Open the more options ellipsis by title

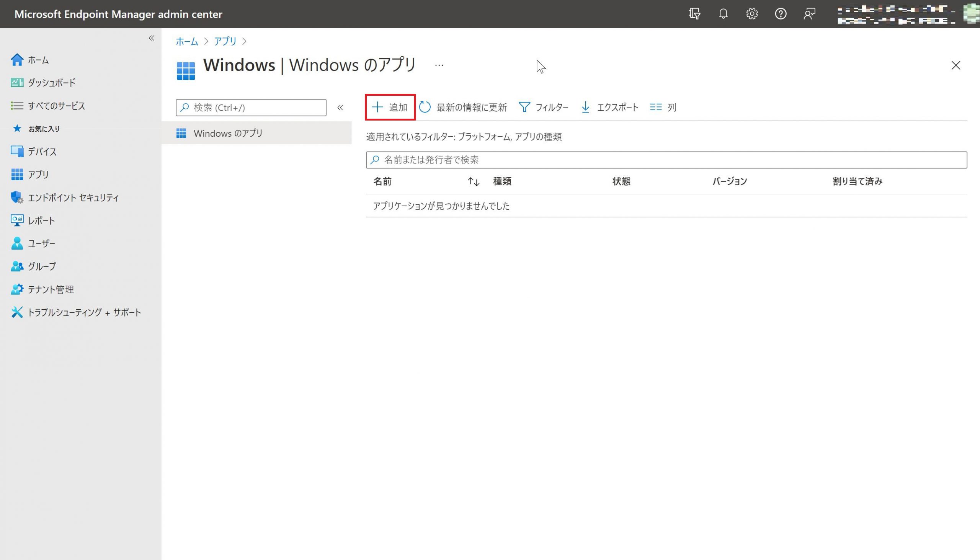439,65
